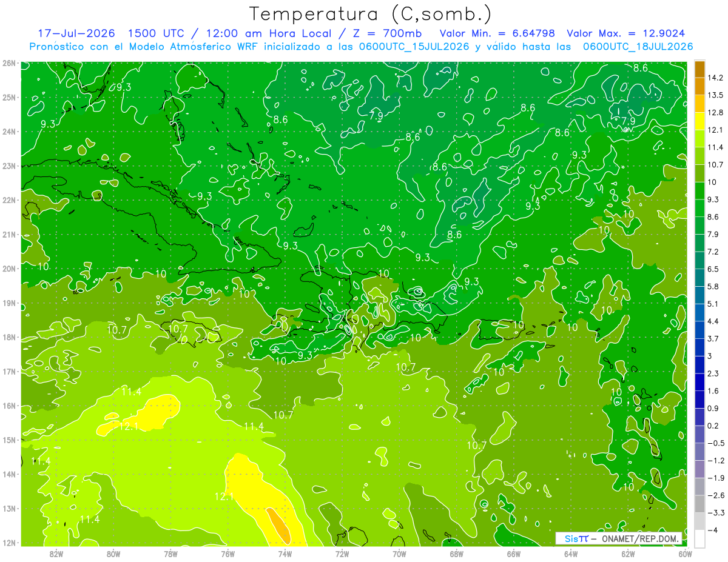Screen dimensions: 728x562
Task: Click the 62W longitude axis label
Action: (x=629, y=554)
